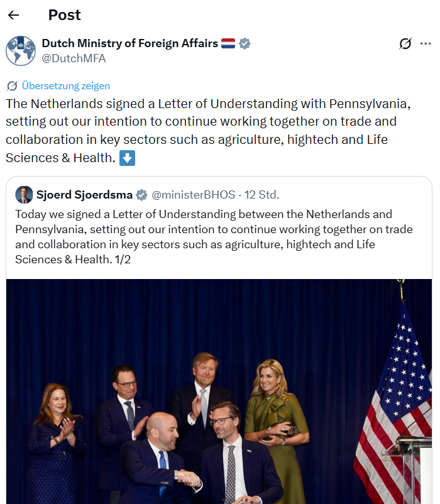This screenshot has width=440, height=504.
Task: Open Sjoerd Sjoerdsma's name in quoted post
Action: click(84, 195)
